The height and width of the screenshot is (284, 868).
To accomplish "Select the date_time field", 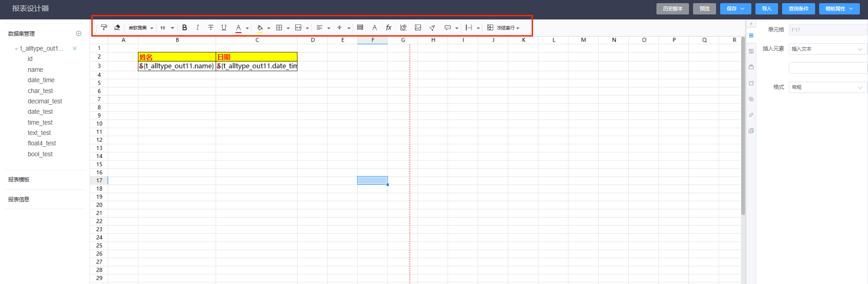I will 41,80.
